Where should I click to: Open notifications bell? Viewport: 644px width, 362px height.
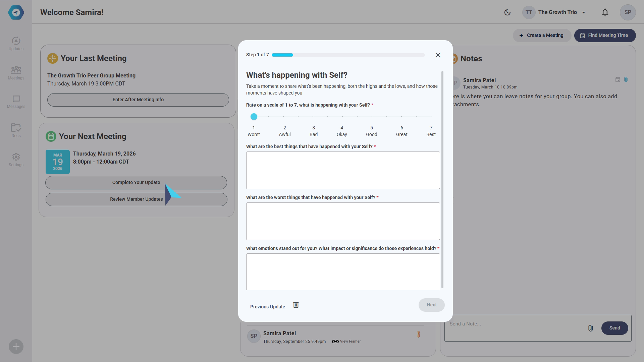[x=605, y=12]
